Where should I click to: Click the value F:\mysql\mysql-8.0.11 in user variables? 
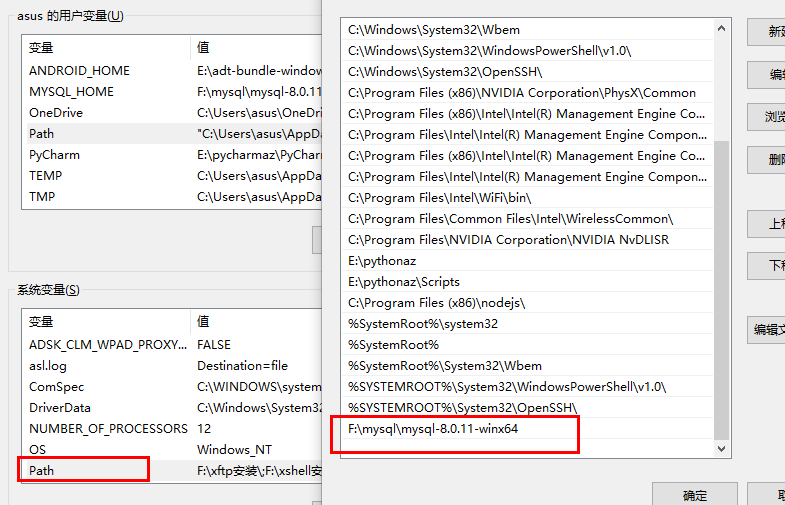259,92
